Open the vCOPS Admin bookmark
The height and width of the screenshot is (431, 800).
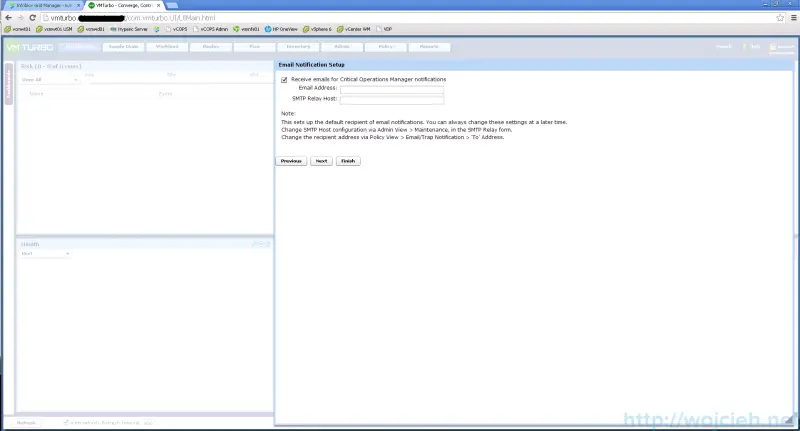(210, 29)
